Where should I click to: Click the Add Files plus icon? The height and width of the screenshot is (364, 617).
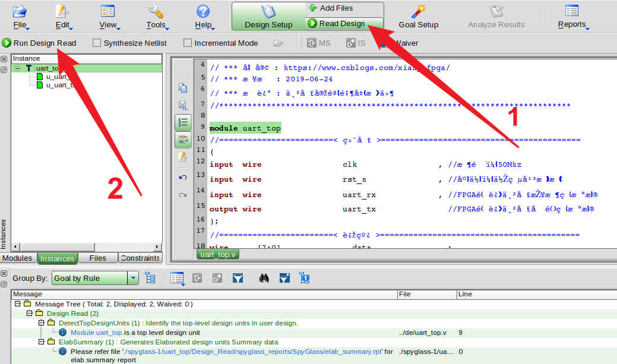click(312, 8)
